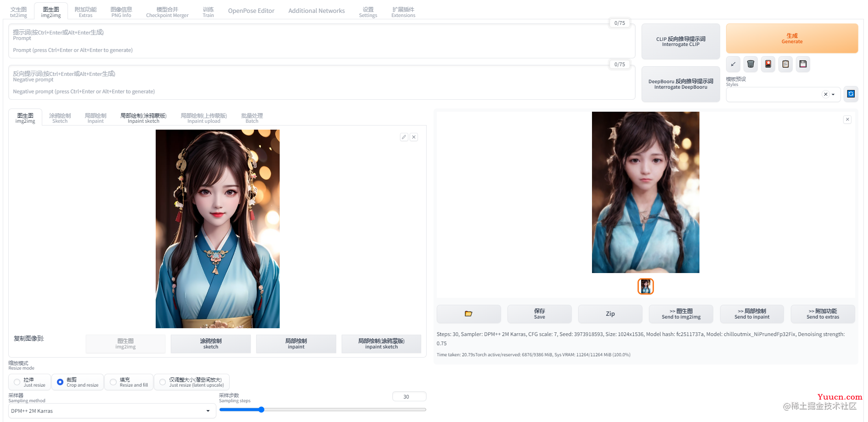Click the floppy disk icon to save style
868x422 pixels.
(803, 64)
